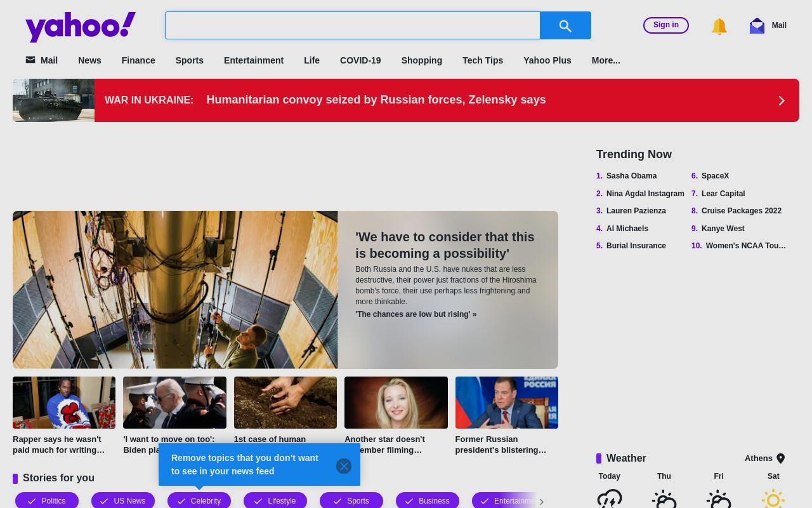Open the News navigation tab
The image size is (812, 508).
click(x=89, y=60)
